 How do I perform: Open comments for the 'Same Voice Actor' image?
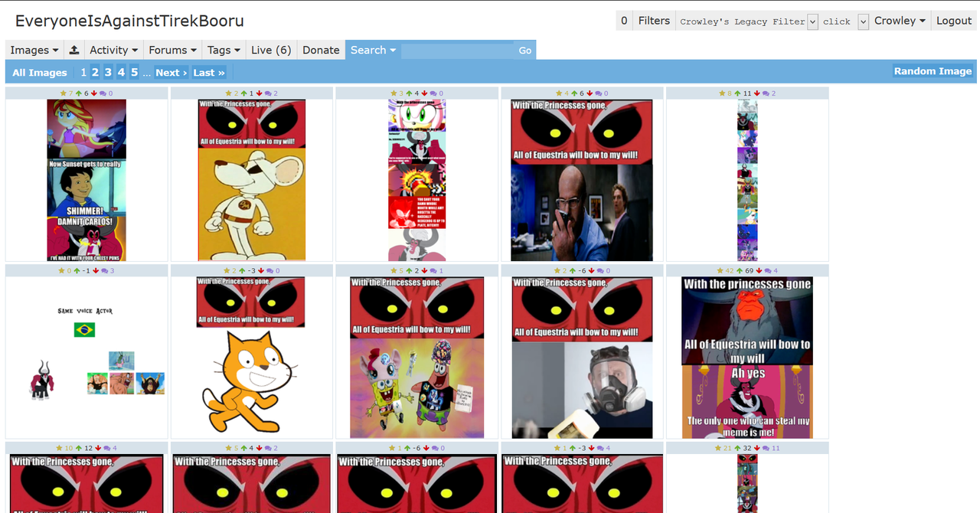click(x=105, y=271)
